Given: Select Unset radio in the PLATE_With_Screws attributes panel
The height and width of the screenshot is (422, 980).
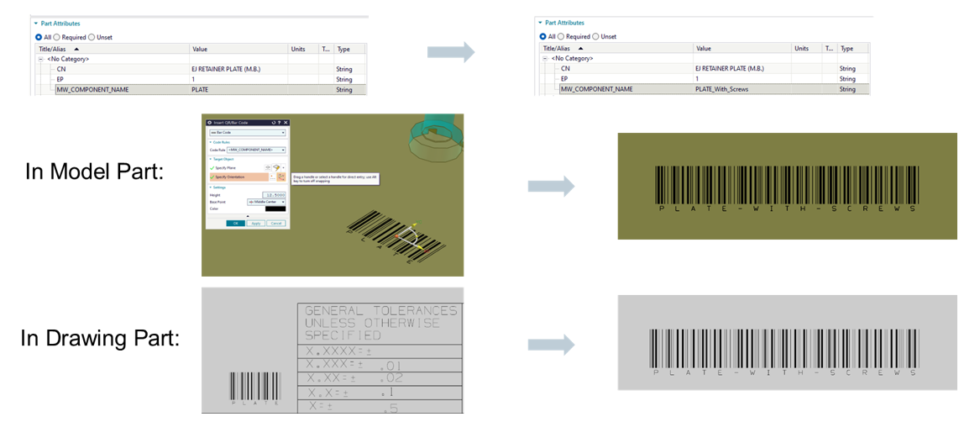Looking at the screenshot, I should pos(595,36).
